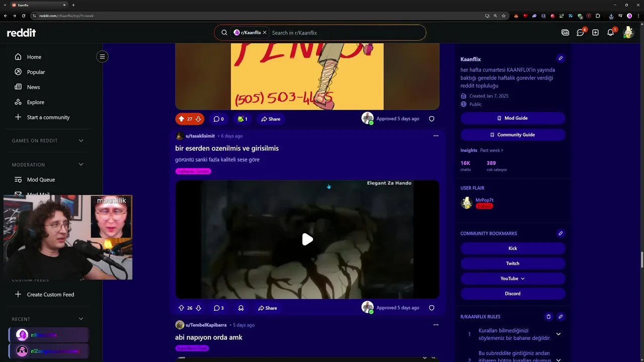
Task: Expand rule 1 chevron
Action: (558, 334)
